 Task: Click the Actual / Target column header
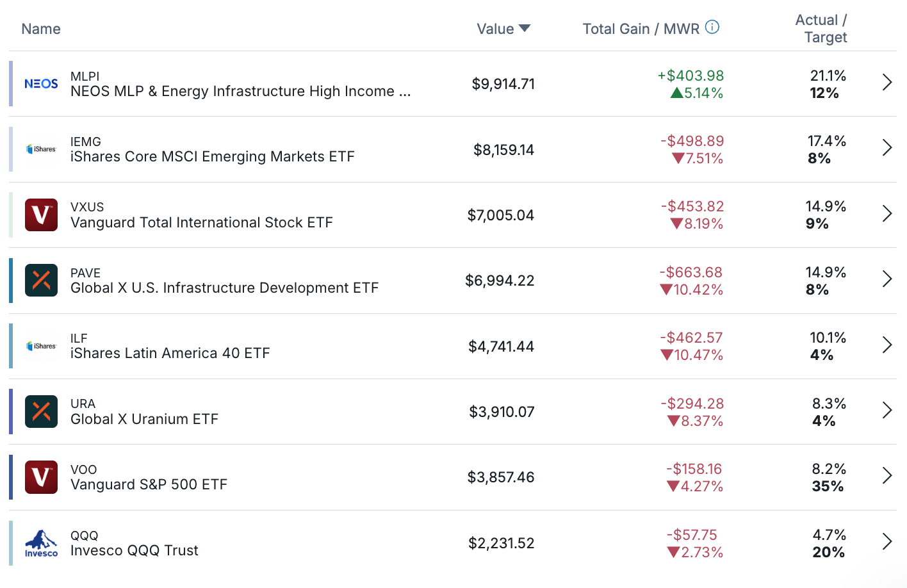click(x=821, y=29)
